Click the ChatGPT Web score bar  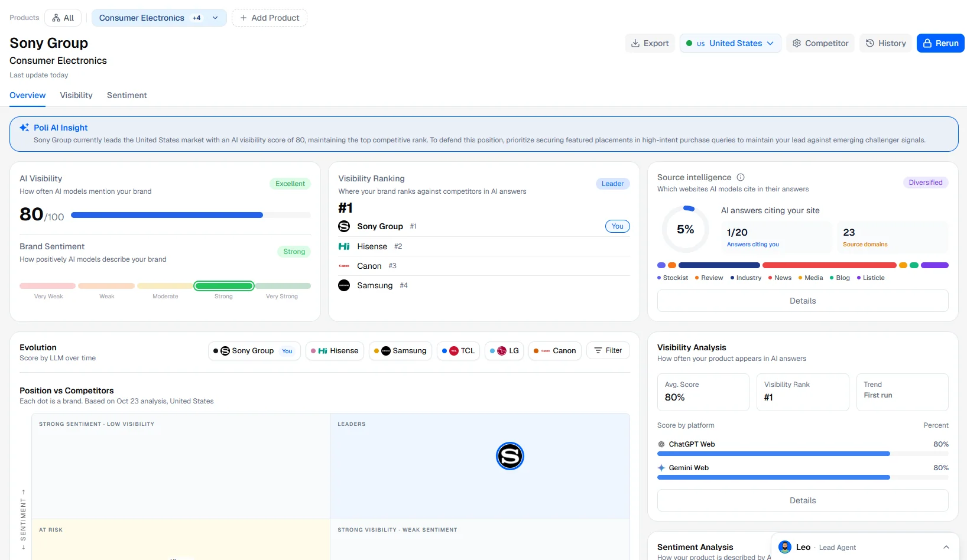pos(803,454)
